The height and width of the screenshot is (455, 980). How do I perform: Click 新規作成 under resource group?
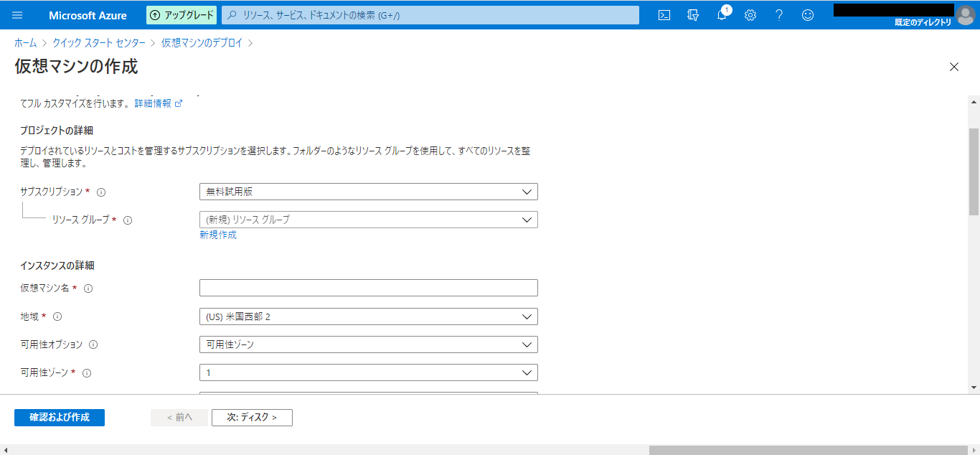coord(218,235)
